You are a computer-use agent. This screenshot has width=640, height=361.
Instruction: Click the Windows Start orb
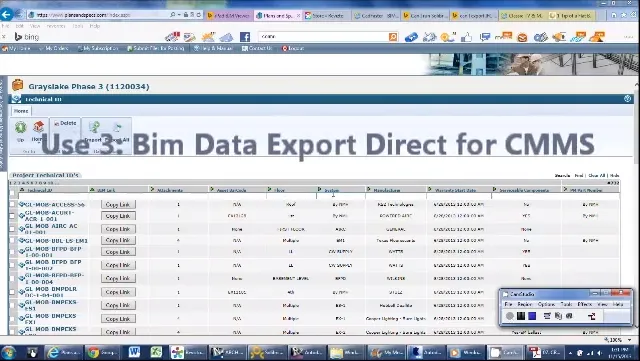tap(8, 352)
